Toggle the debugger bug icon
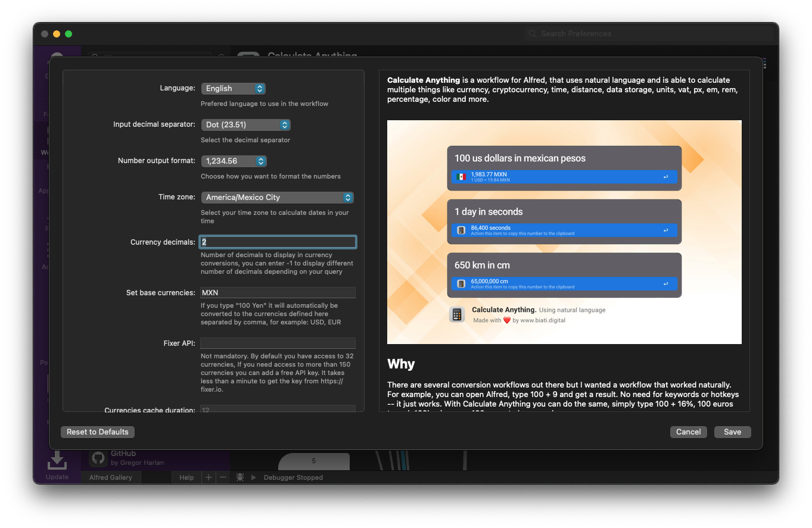Image resolution: width=812 pixels, height=528 pixels. click(x=239, y=477)
